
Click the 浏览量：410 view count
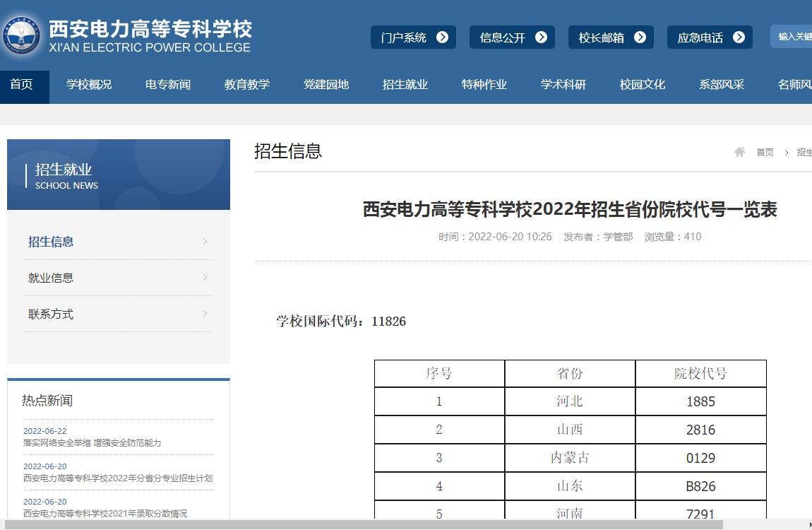pyautogui.click(x=673, y=237)
